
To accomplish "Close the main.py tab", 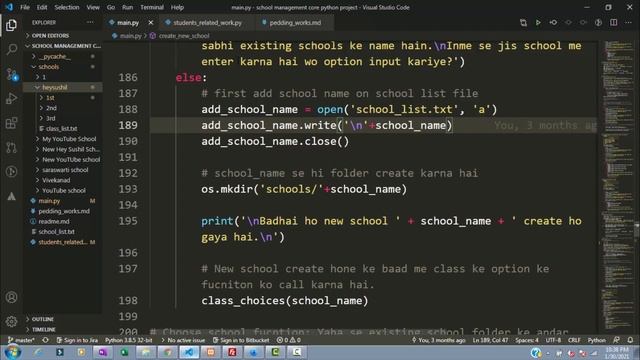I will pos(151,22).
